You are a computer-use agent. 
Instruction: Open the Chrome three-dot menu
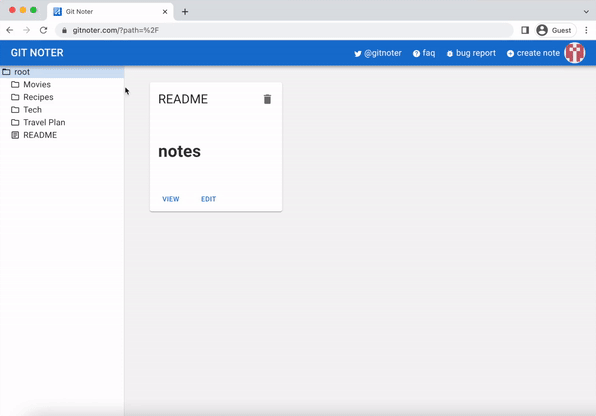586,30
